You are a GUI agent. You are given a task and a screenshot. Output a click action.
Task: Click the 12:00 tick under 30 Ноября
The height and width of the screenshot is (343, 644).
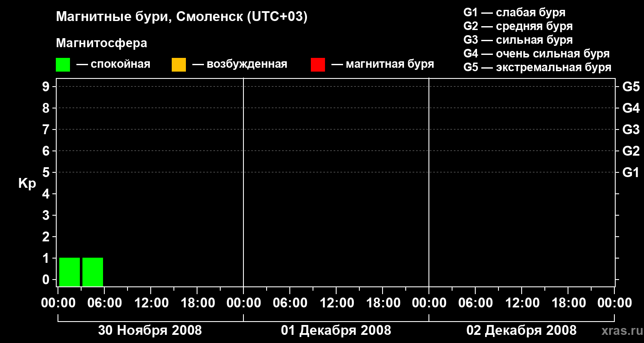coord(151,303)
